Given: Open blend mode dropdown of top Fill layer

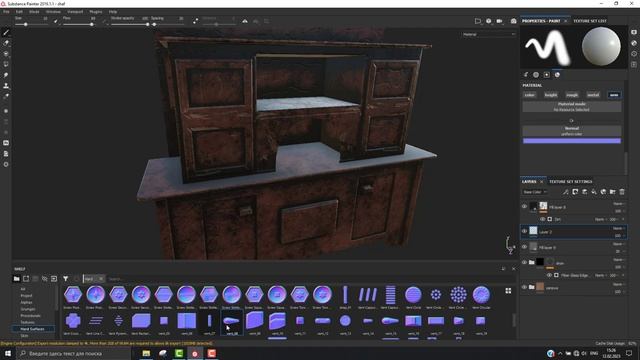Looking at the screenshot, I should (x=619, y=204).
